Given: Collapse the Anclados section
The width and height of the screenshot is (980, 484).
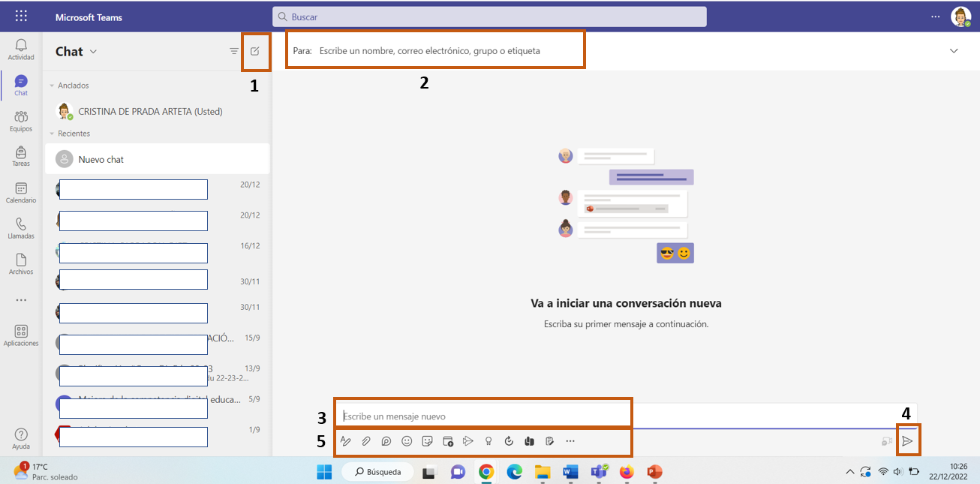Looking at the screenshot, I should [x=52, y=86].
